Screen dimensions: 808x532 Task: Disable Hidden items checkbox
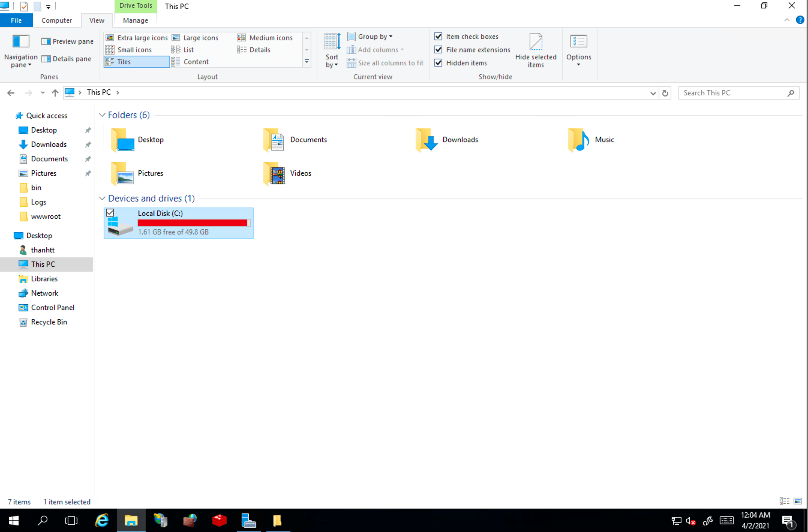(438, 63)
